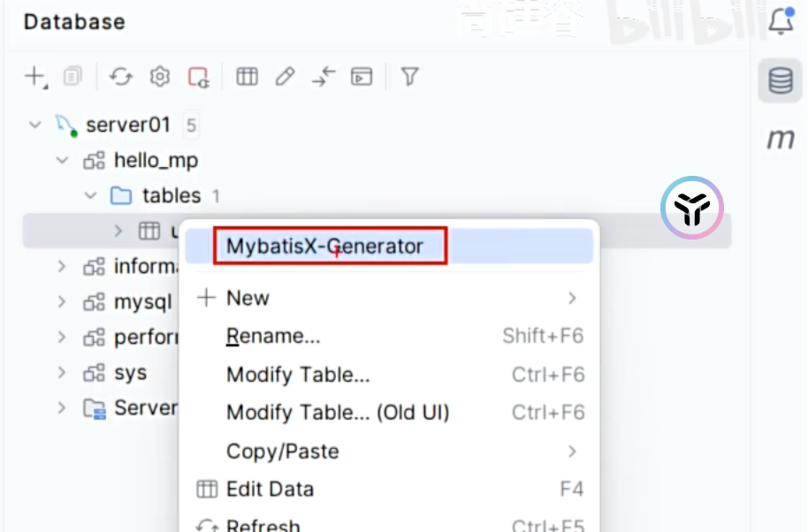Open the Query Console toolbar icon
This screenshot has width=808, height=532.
(362, 77)
